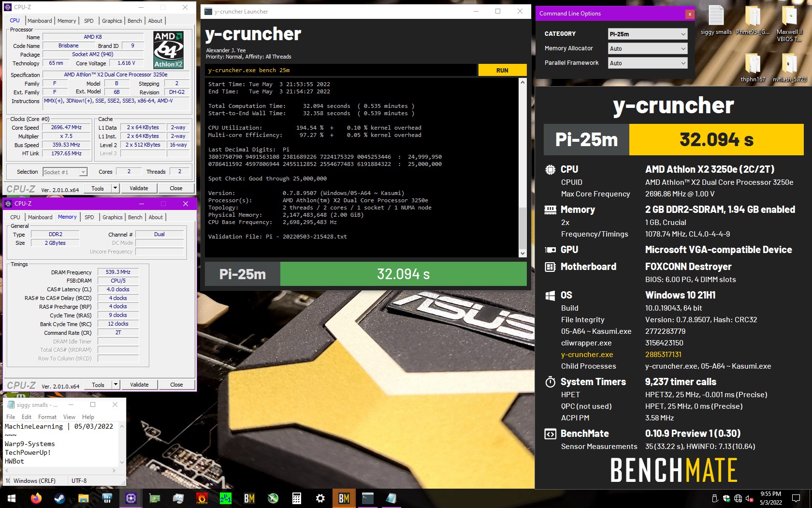Switch to Notepad from the taskbar
This screenshot has height=508, width=812.
[x=391, y=498]
